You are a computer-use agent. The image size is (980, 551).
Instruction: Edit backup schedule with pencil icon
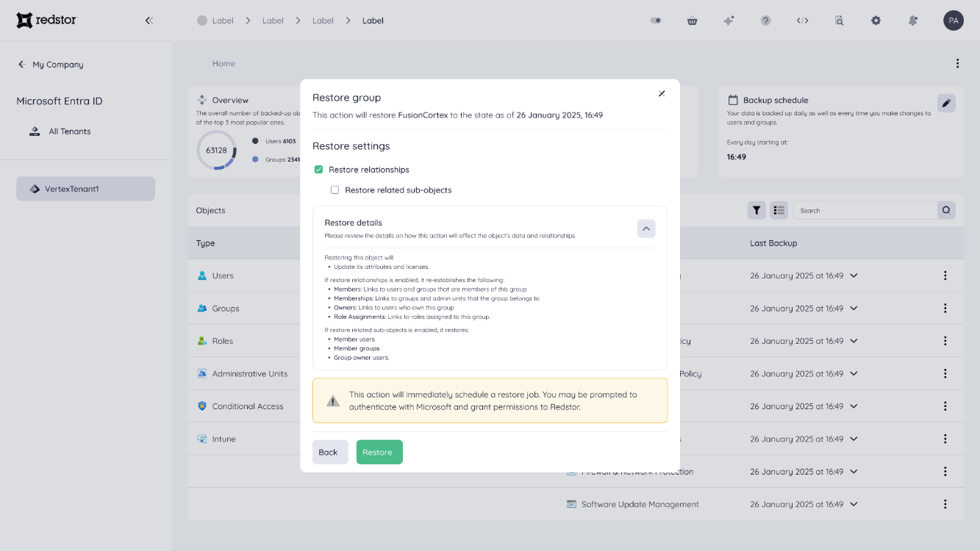point(946,103)
